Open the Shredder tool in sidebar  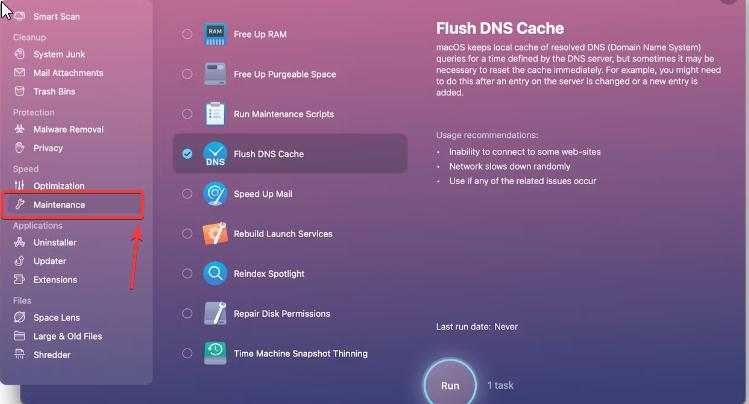52,355
